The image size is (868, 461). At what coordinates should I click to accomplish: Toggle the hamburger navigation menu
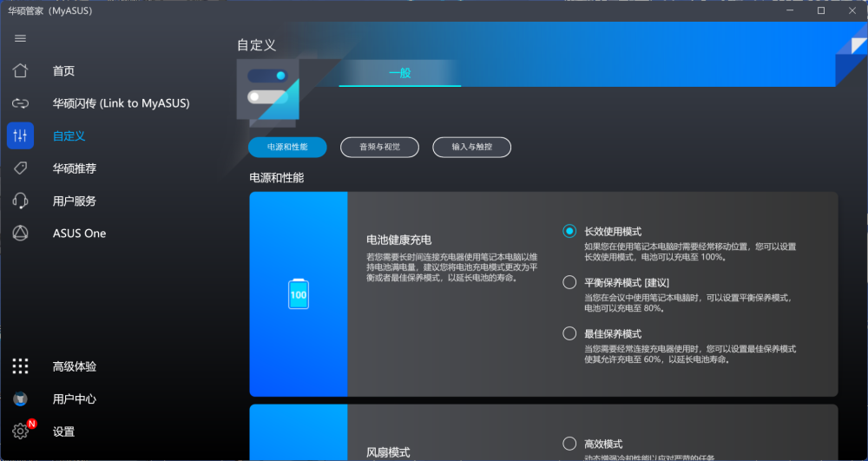(21, 38)
